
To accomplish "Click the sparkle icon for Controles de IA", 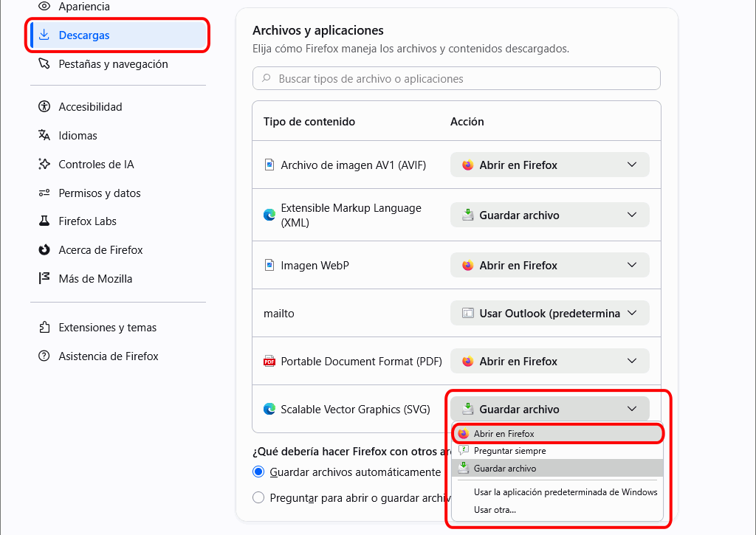I will point(44,164).
